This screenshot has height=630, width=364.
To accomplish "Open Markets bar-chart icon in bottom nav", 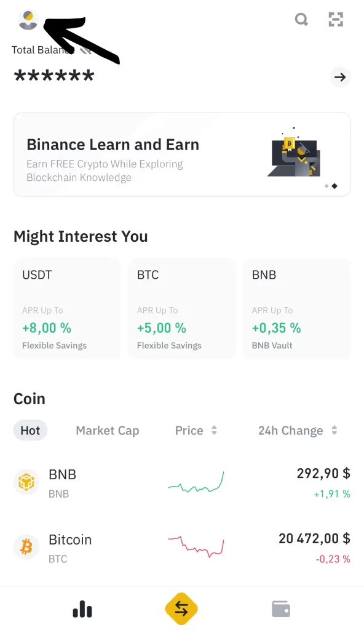I will 82,609.
